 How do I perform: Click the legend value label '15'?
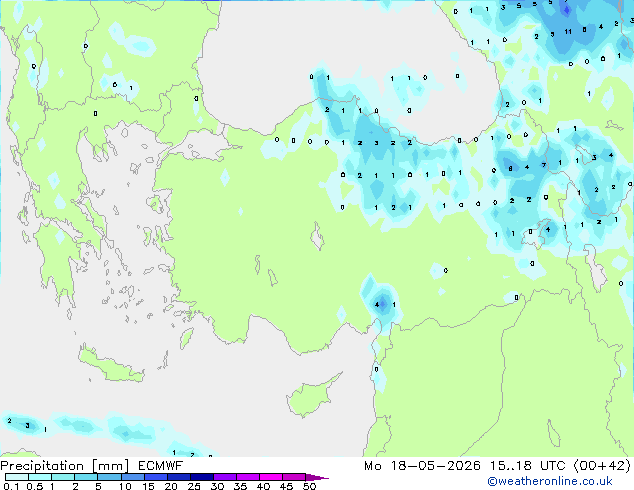click(148, 486)
